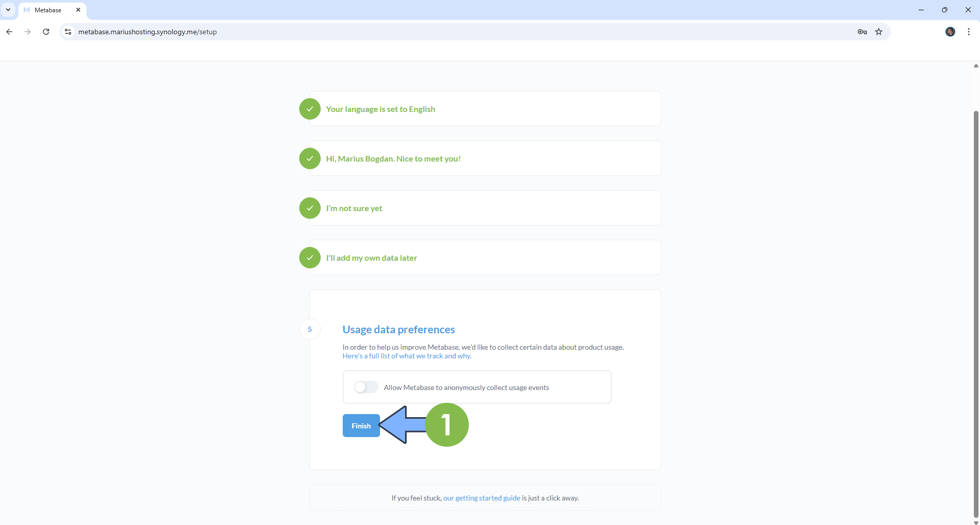Open the Chrome profile avatar
Screen dimensions: 980x525
click(950, 32)
